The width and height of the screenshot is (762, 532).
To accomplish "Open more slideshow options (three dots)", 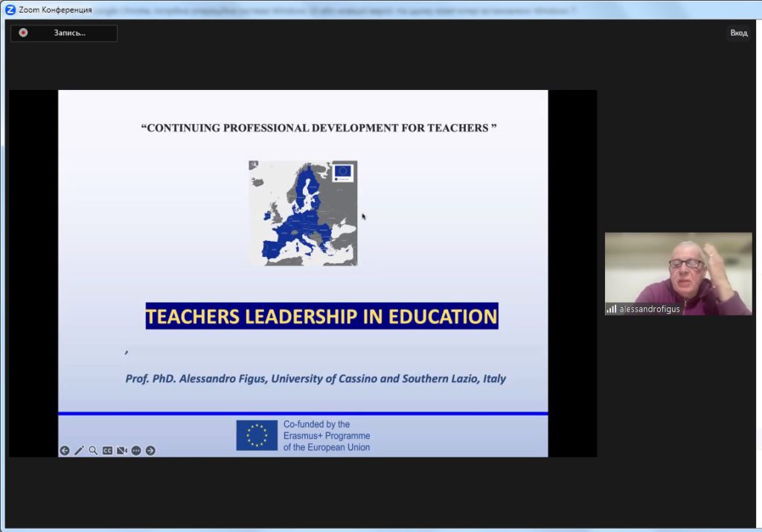I will coord(136,450).
